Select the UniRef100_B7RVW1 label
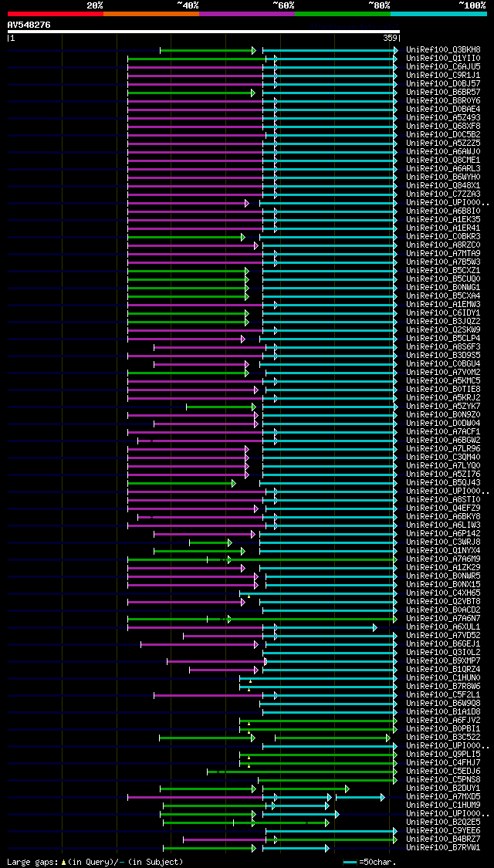 (x=443, y=847)
